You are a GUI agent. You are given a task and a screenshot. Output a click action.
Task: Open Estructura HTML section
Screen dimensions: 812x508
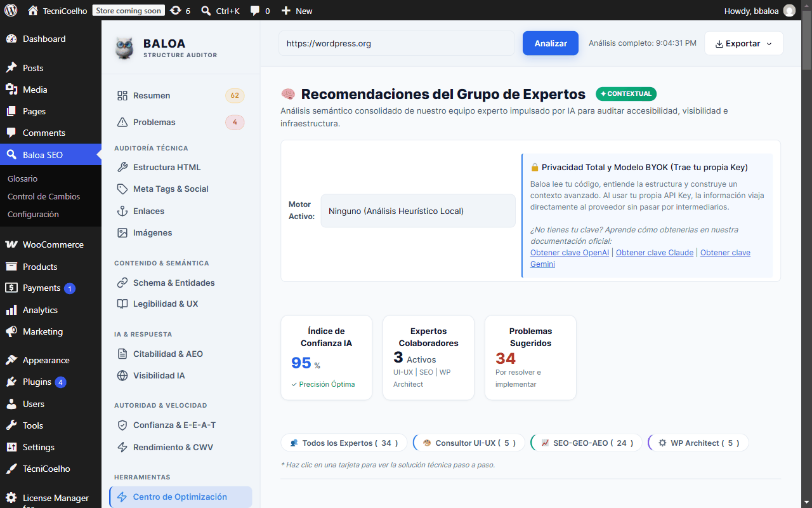click(x=180, y=167)
